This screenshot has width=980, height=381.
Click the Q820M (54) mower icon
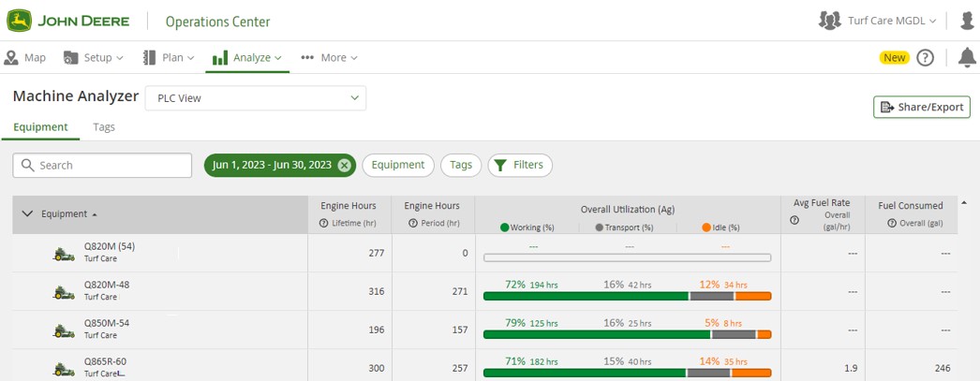64,254
